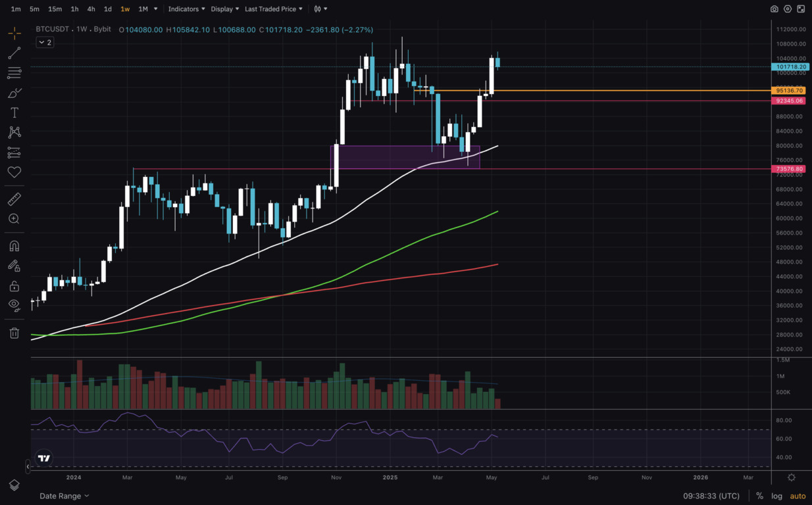Toggle auto scale on price axis
812x505 pixels.
click(x=798, y=496)
